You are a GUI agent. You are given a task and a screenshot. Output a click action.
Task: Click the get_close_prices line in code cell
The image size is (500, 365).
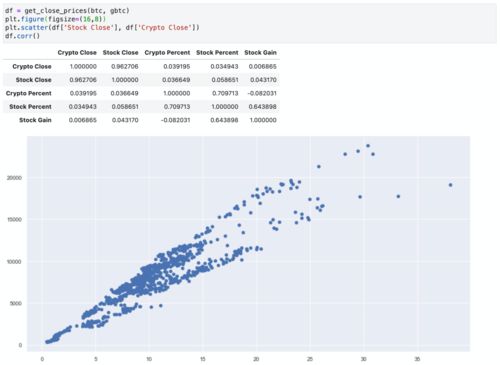67,11
